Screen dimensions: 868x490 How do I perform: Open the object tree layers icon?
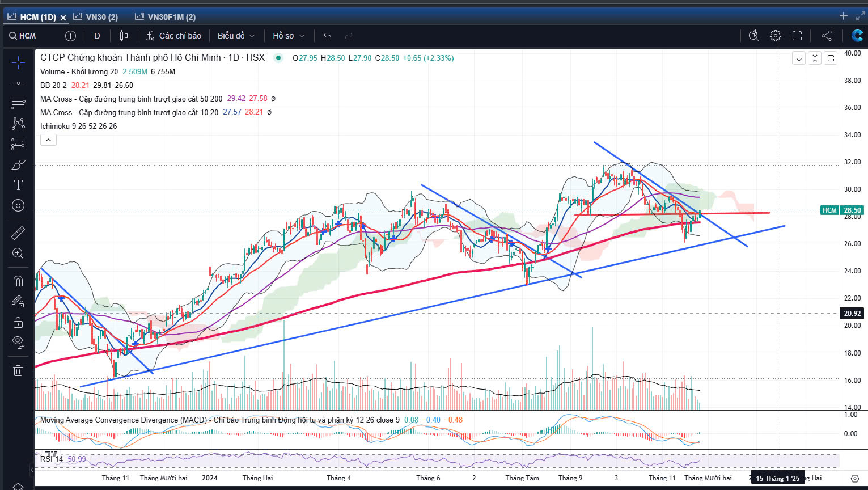tap(18, 486)
